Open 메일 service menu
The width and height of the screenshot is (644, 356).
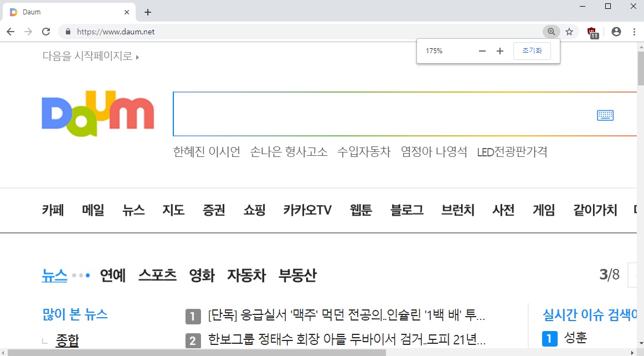point(93,210)
